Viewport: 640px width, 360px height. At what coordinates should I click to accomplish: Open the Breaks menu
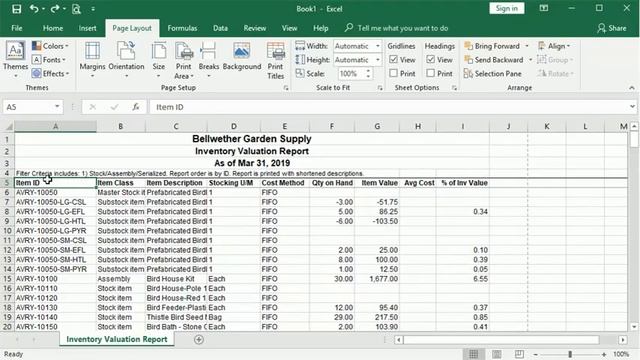coord(209,60)
